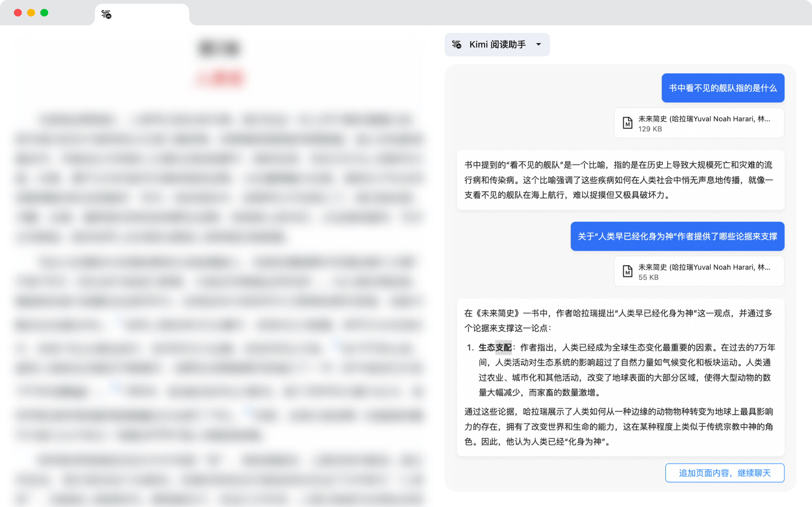Click the document icon on the 55 KB attachment
The image size is (812, 507).
(x=627, y=271)
